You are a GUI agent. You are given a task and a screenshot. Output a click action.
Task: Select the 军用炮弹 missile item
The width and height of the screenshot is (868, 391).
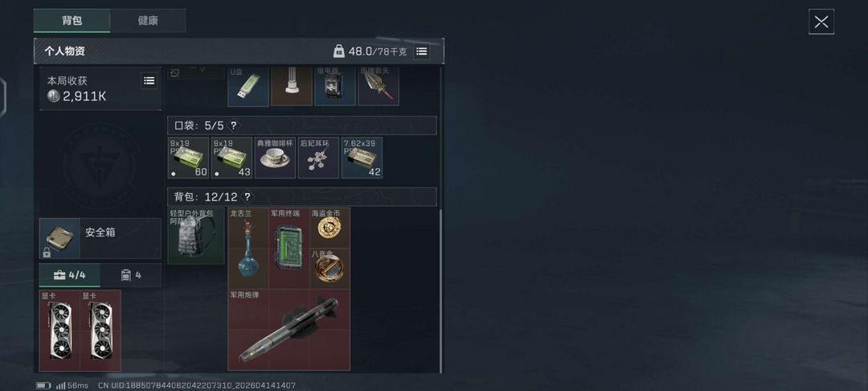click(289, 330)
